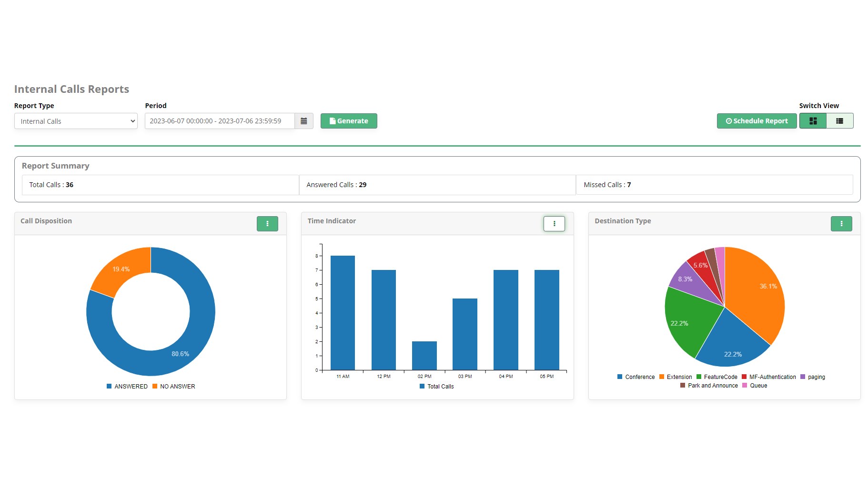Screen dimensions: 868x488
Task: Click the Extension orange legend swatch
Action: (x=662, y=377)
